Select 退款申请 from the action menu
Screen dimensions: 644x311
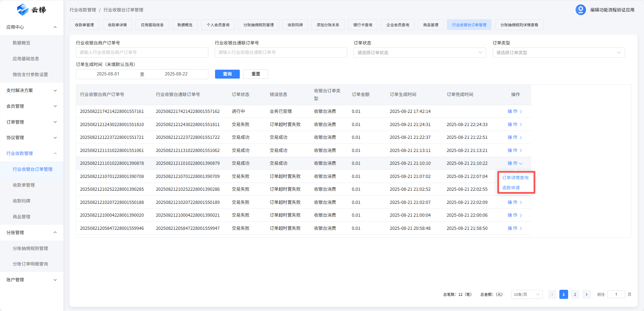(x=511, y=188)
